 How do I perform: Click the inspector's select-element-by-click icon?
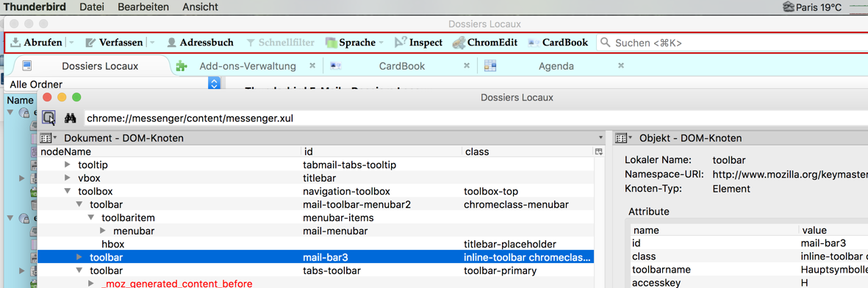(x=49, y=118)
